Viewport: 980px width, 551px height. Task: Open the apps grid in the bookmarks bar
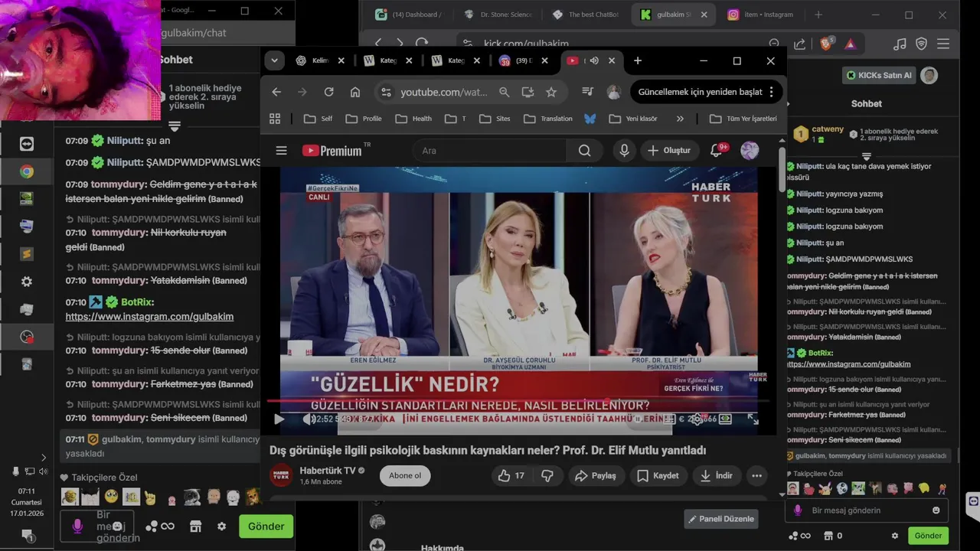point(275,119)
